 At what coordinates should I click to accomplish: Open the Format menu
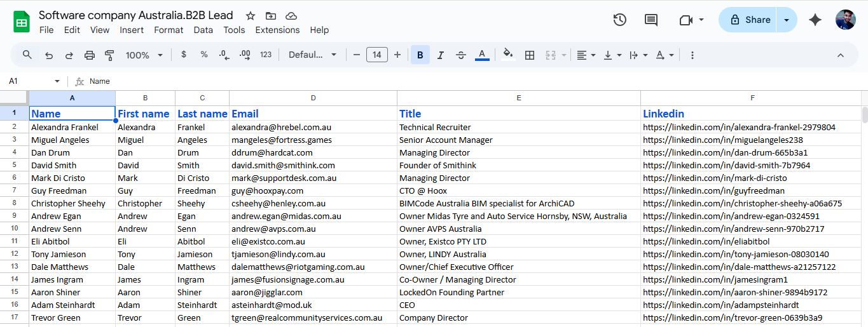[x=169, y=30]
